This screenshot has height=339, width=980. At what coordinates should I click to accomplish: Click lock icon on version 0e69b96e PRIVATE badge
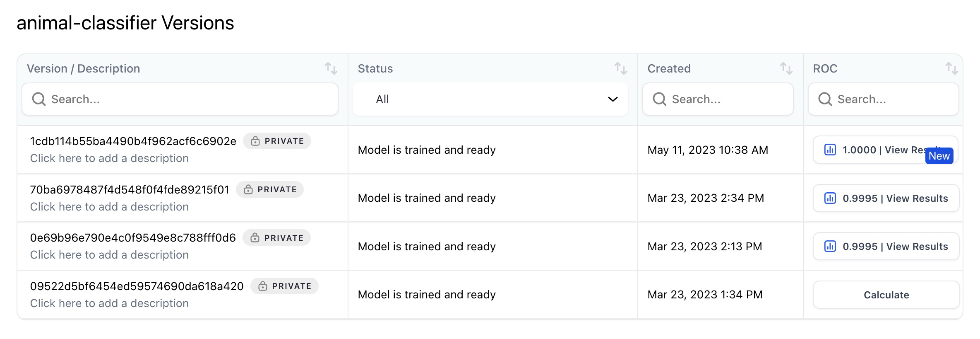(x=255, y=238)
